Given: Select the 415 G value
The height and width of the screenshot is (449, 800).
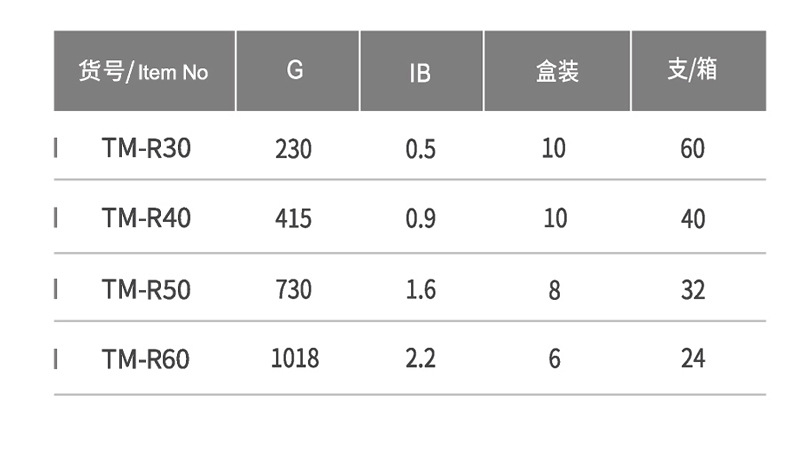Looking at the screenshot, I should (x=293, y=218).
